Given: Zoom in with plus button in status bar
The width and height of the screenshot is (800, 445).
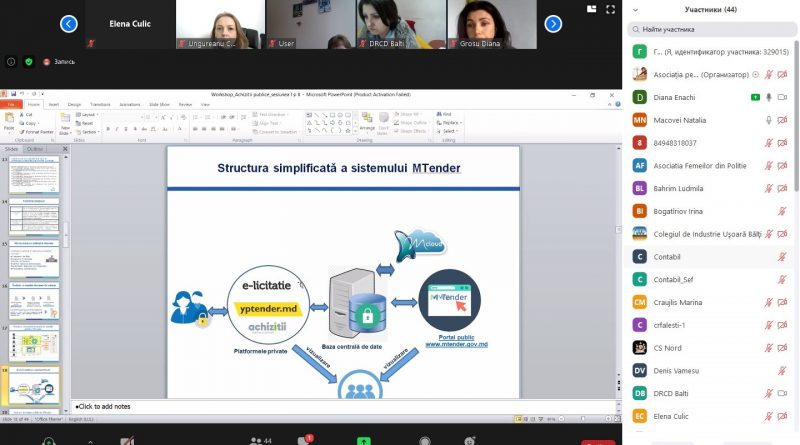Looking at the screenshot, I should pos(608,419).
